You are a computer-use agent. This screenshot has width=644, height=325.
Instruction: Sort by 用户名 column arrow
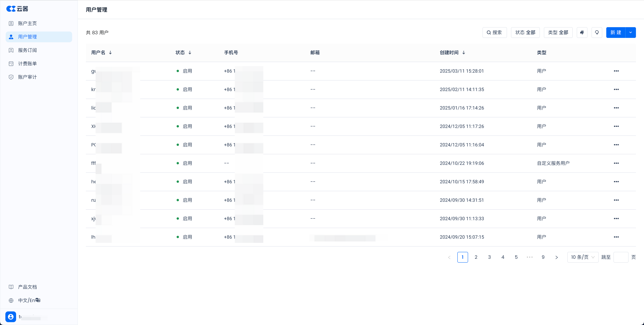[110, 52]
